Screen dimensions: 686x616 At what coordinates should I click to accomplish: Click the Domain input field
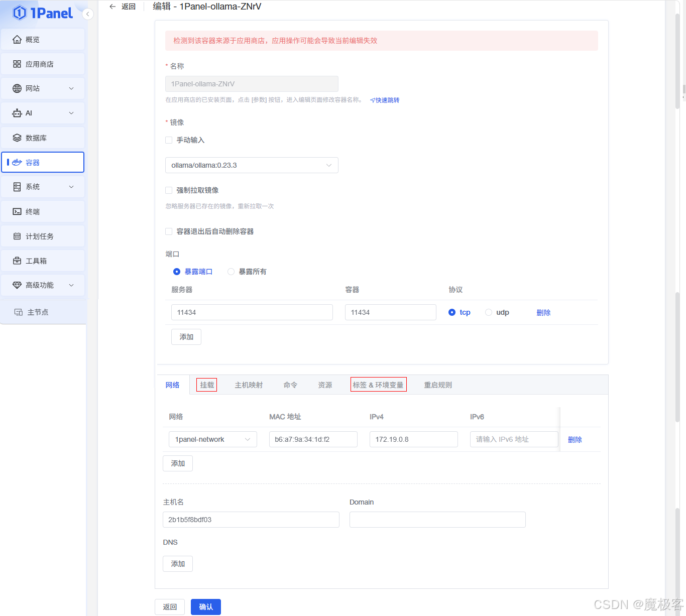[x=437, y=520]
